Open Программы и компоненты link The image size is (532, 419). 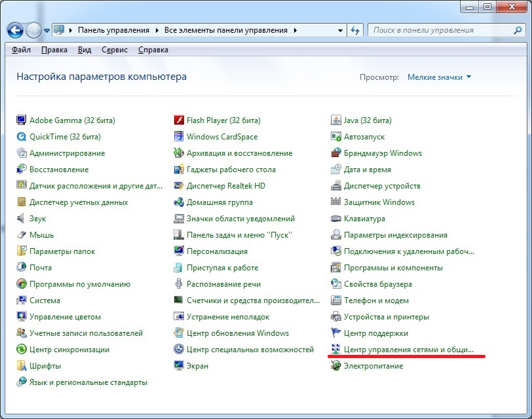click(393, 268)
